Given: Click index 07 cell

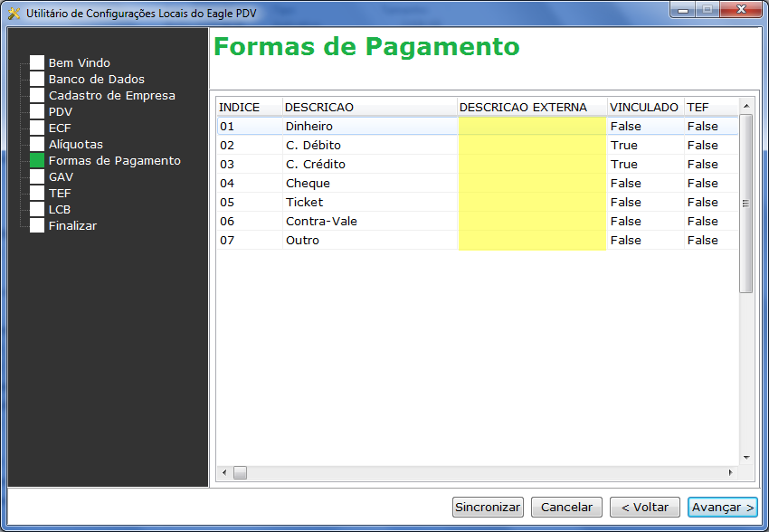Looking at the screenshot, I should [250, 241].
